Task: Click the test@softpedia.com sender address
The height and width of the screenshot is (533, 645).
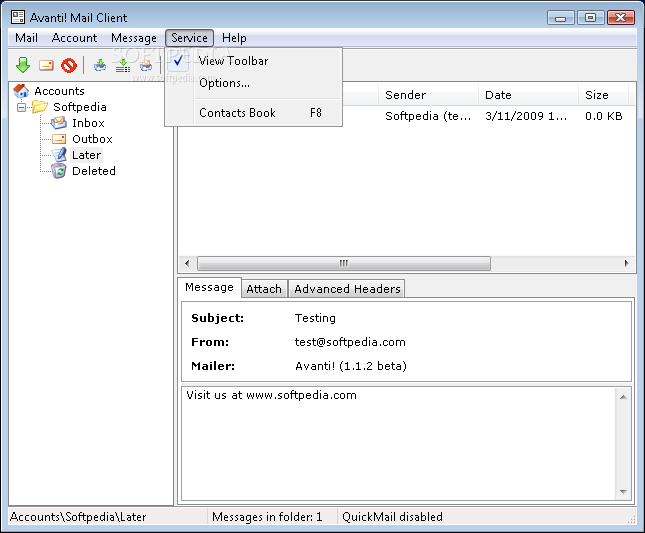Action: [350, 342]
